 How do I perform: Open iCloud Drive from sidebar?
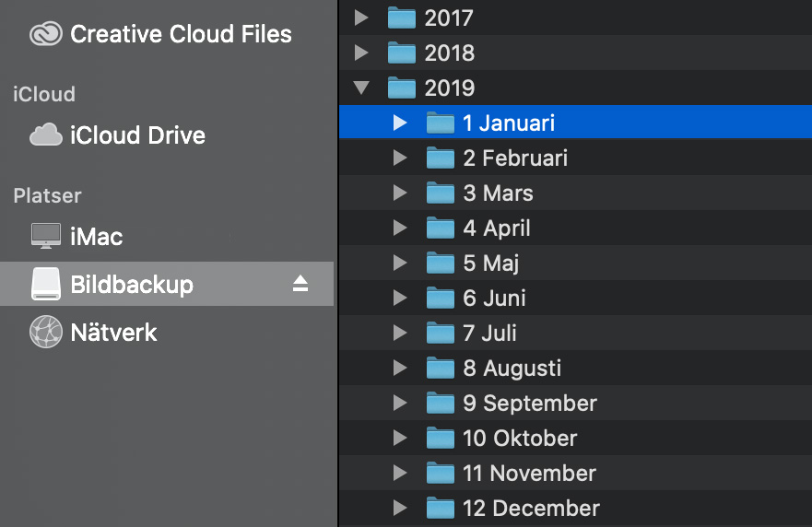[137, 135]
